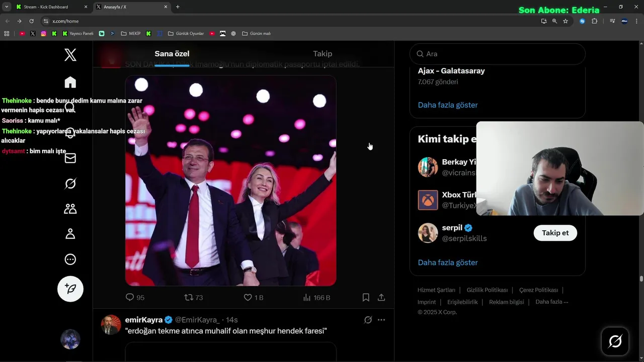Open zoom magnifier in address bar
Screen dimensions: 644x362
[x=554, y=21]
